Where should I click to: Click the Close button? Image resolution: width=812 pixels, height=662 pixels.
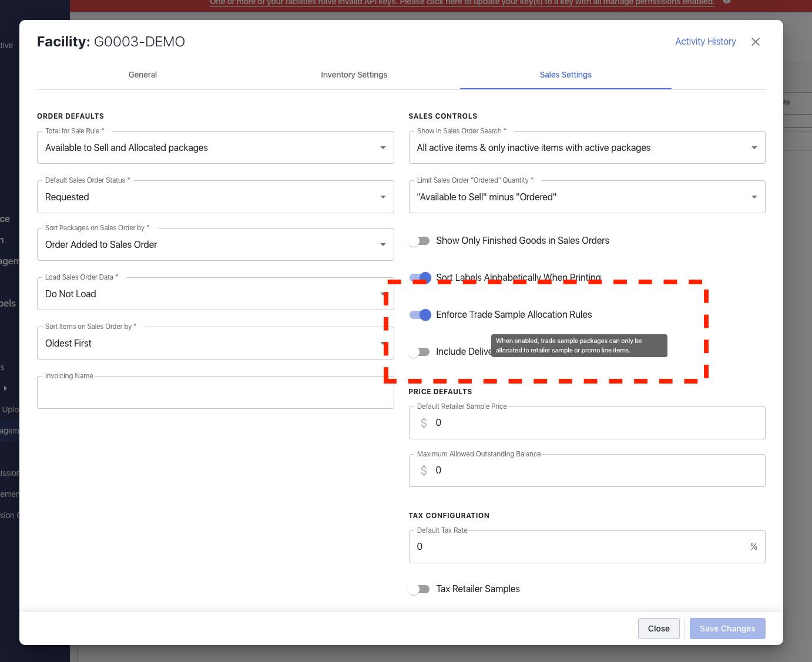click(x=658, y=629)
